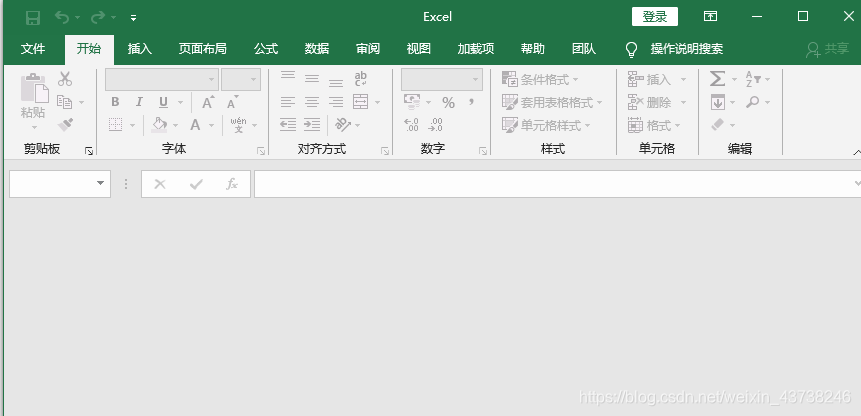Open the 文件 menu tab
Screen dimensions: 861x416
[x=33, y=49]
